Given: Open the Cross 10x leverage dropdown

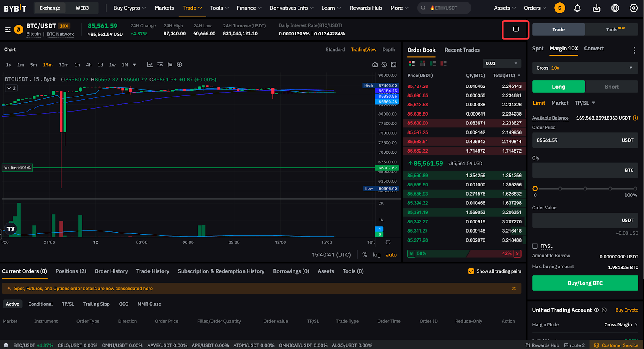Looking at the screenshot, I should click(584, 68).
